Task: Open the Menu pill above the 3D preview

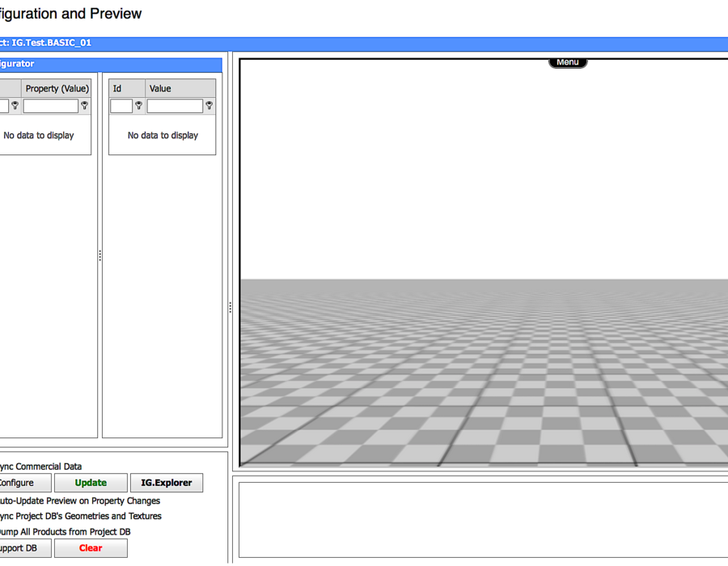Action: pyautogui.click(x=568, y=62)
